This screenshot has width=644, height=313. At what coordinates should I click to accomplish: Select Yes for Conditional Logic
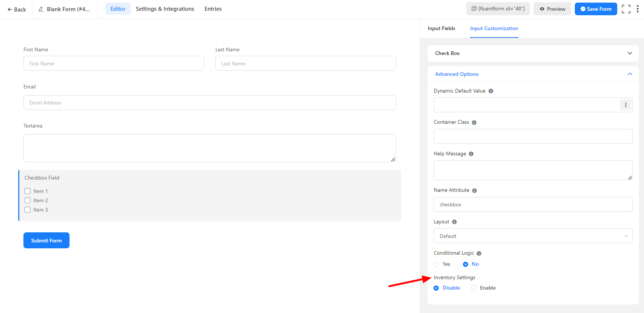tap(437, 264)
